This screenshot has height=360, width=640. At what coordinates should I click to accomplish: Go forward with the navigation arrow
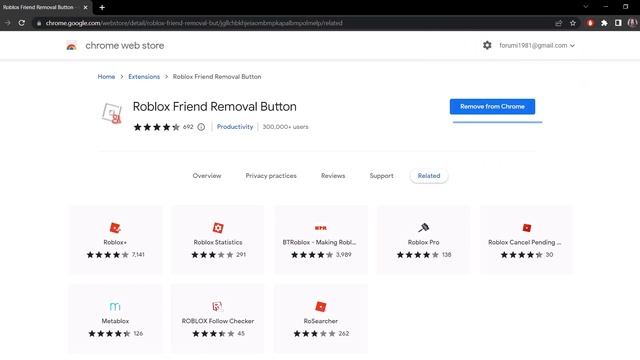pyautogui.click(x=7, y=23)
